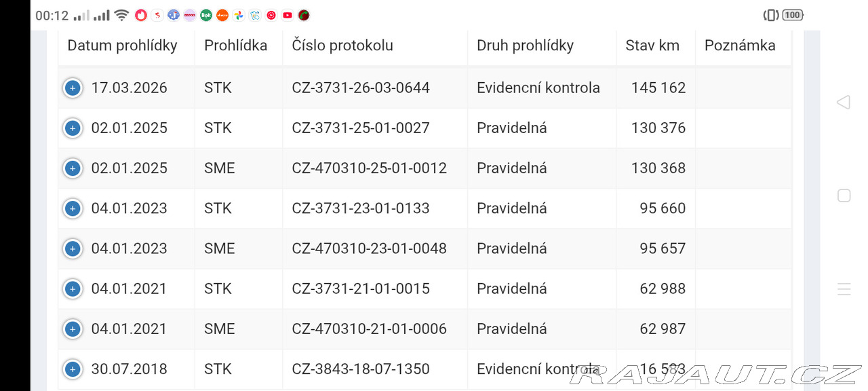Expand the 30.07.2018 inspection row

(x=73, y=369)
